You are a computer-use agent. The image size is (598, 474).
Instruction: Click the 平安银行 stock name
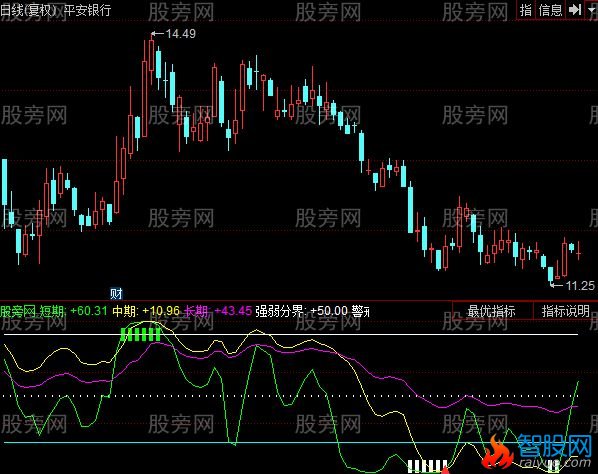[x=87, y=10]
